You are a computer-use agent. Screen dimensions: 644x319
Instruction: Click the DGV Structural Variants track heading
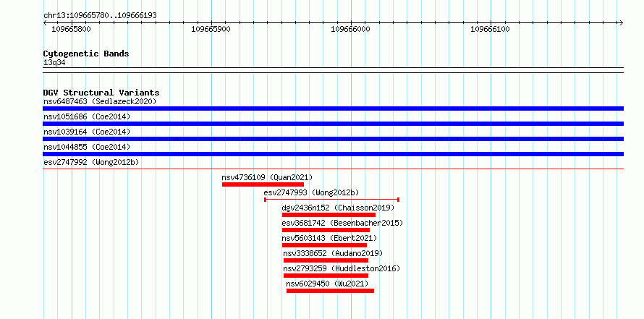tap(101, 93)
